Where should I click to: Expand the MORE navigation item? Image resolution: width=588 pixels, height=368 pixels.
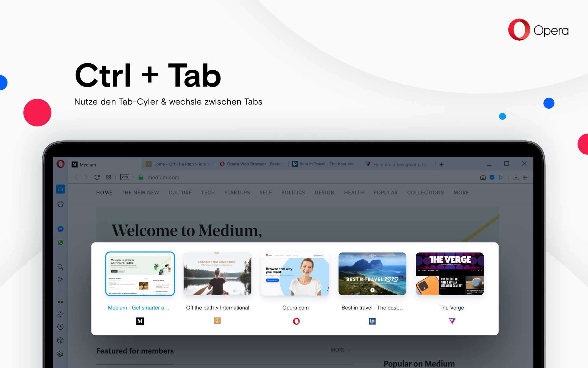(x=461, y=193)
